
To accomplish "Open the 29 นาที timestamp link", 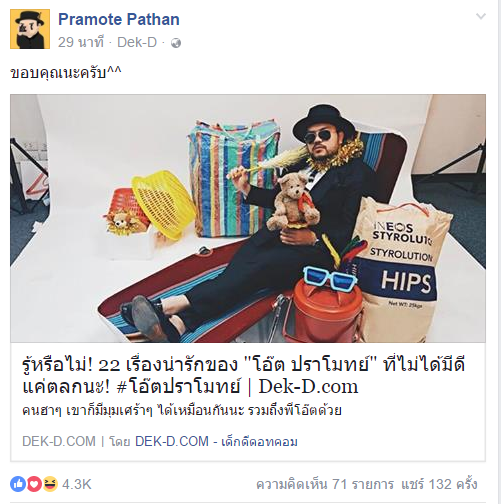I will (81, 43).
